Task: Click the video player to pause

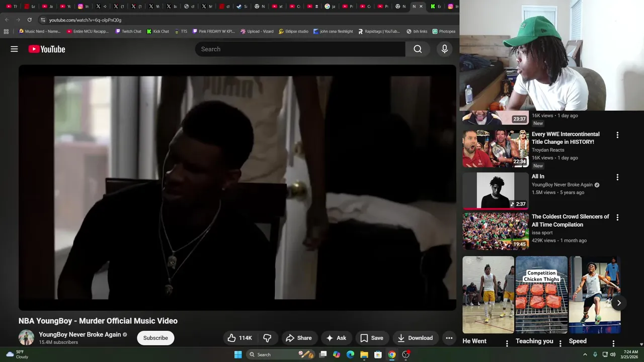Action: click(237, 188)
